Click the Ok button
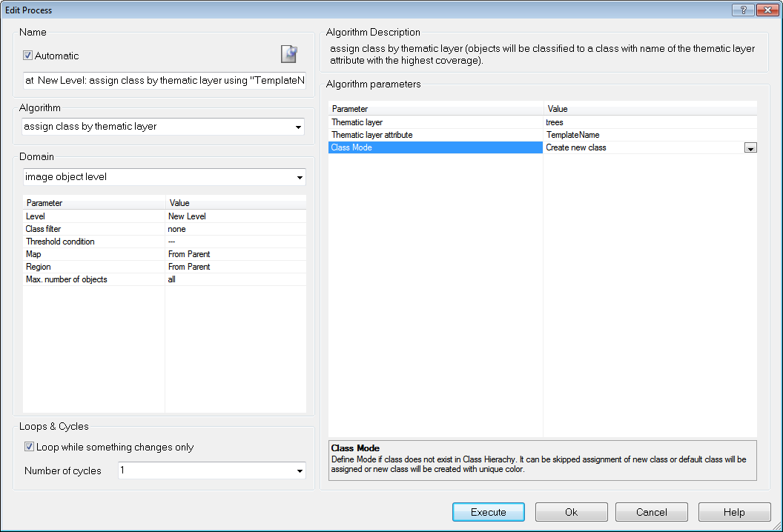The width and height of the screenshot is (783, 532). [571, 512]
